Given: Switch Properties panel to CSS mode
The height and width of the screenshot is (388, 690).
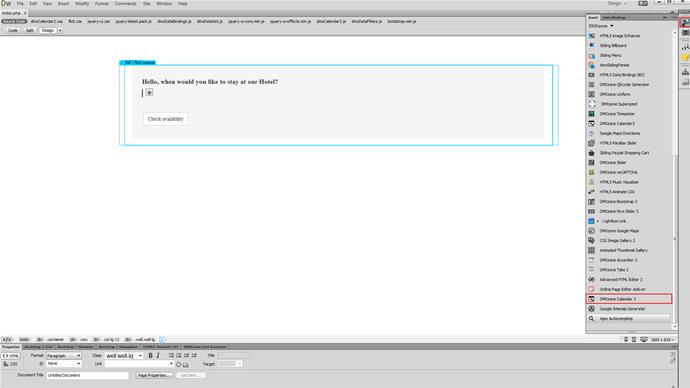Looking at the screenshot, I should pos(11,364).
